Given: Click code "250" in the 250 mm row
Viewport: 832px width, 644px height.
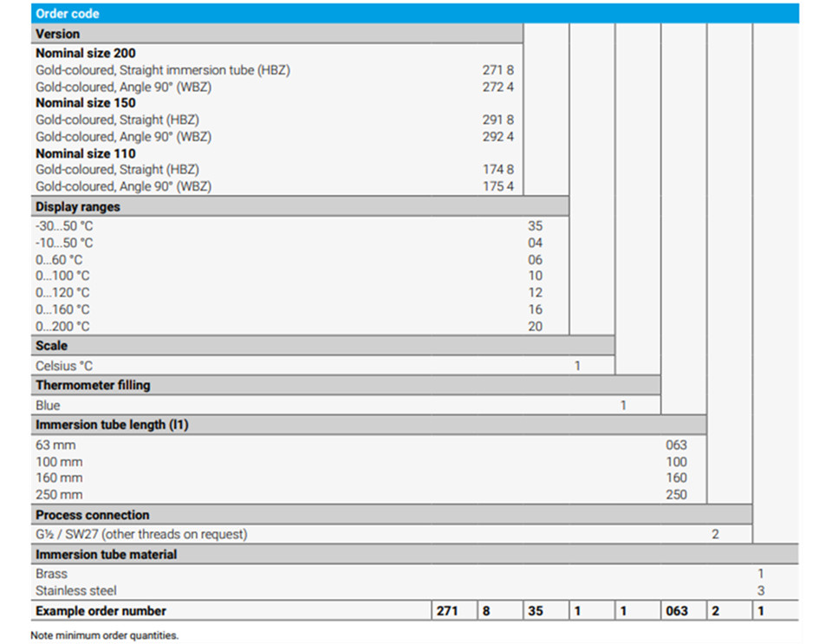Looking at the screenshot, I should [x=677, y=495].
